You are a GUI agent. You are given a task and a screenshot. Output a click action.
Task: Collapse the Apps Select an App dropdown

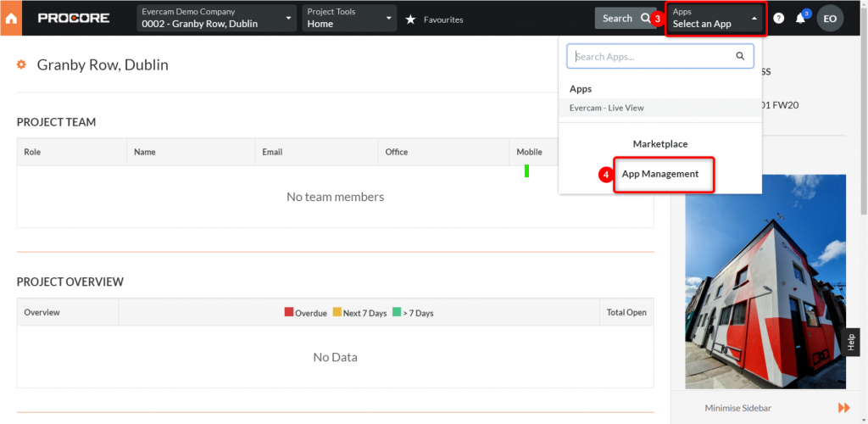coord(715,19)
